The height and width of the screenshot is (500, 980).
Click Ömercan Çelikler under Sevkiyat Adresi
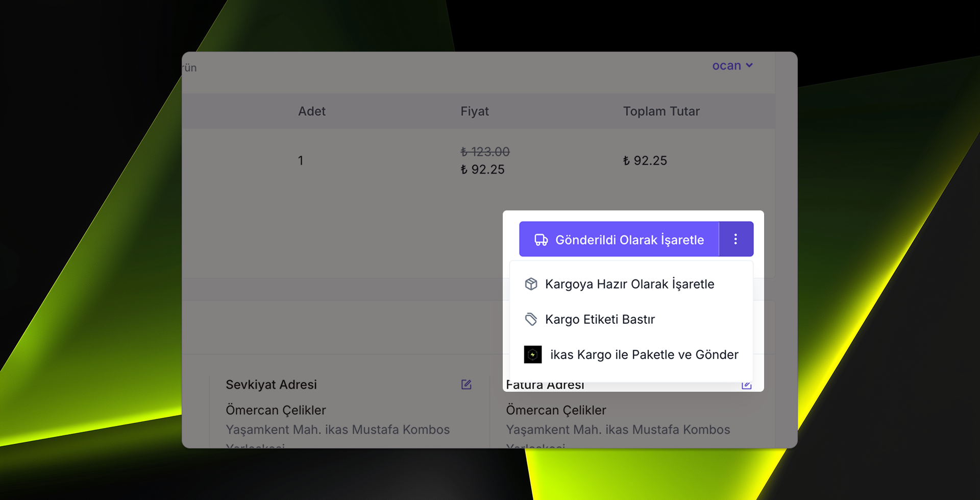click(x=276, y=410)
